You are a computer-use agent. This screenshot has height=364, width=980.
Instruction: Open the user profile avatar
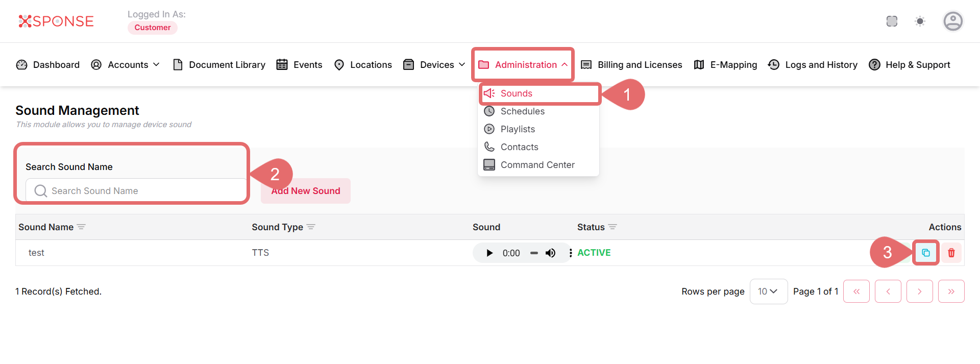tap(952, 21)
